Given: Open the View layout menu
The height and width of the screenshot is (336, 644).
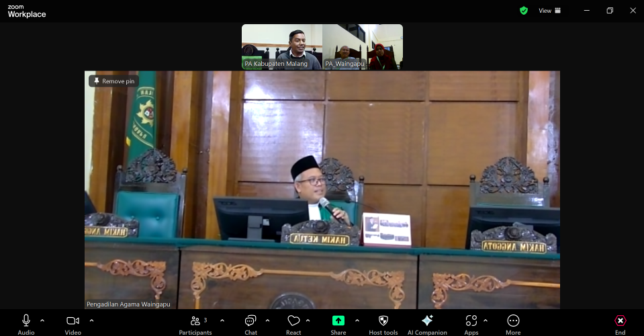Looking at the screenshot, I should coord(549,11).
